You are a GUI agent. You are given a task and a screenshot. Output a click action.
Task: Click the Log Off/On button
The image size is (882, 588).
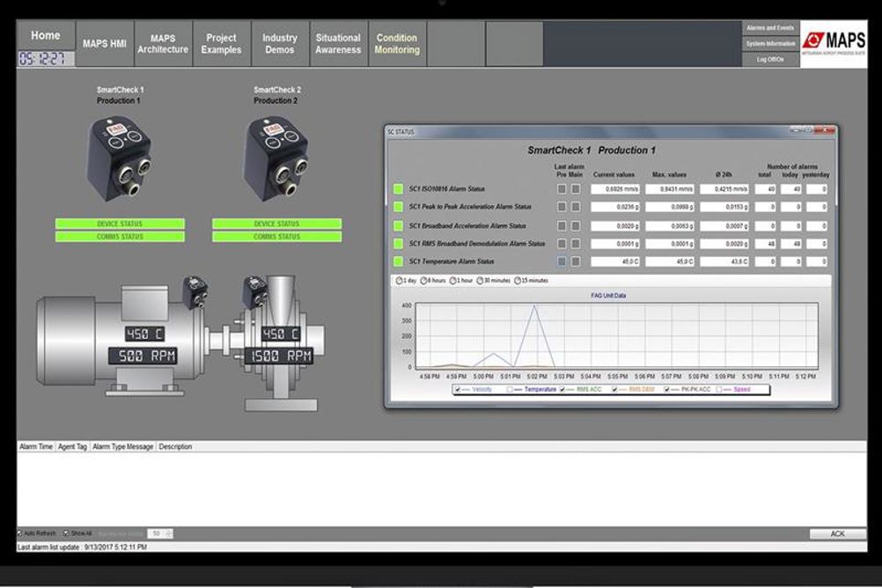(x=770, y=60)
